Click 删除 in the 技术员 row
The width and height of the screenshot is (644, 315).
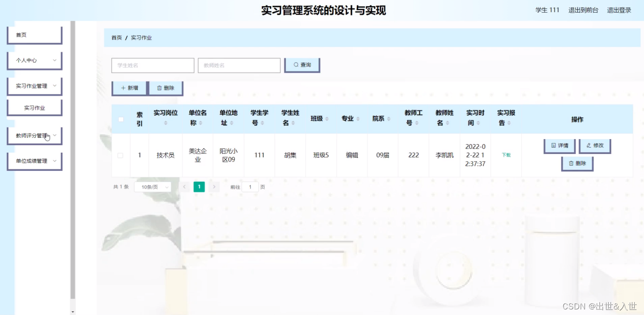click(577, 164)
